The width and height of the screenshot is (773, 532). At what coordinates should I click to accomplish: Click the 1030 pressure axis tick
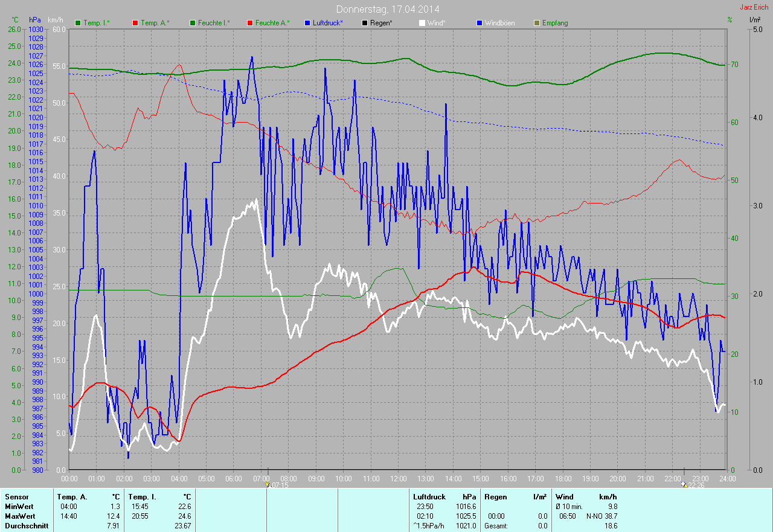tap(36, 29)
